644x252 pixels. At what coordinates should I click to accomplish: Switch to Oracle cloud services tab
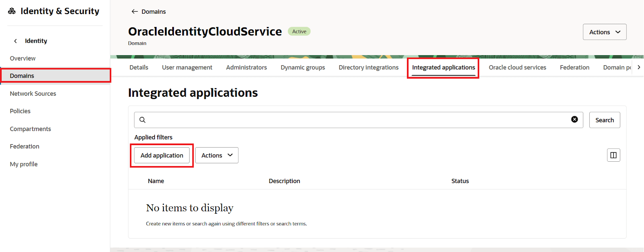518,67
